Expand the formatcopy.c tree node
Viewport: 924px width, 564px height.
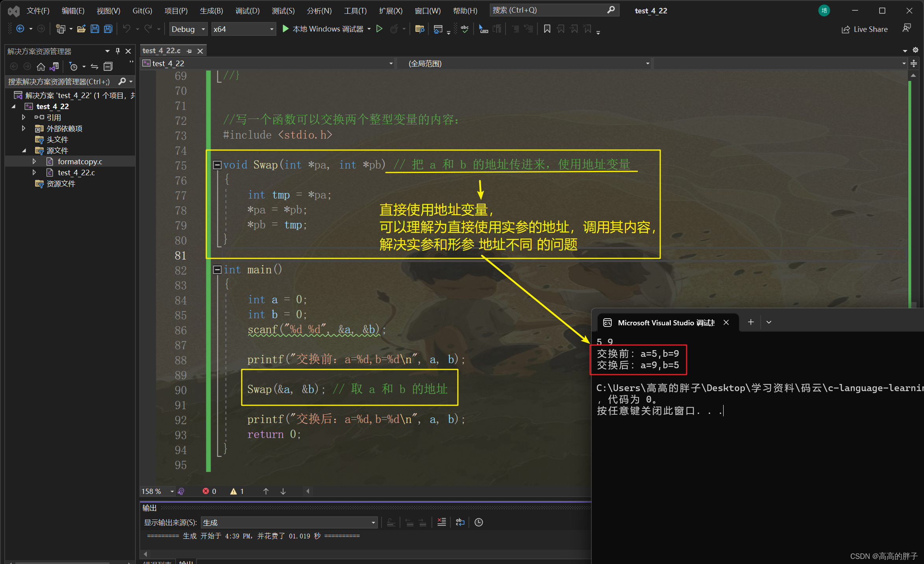(34, 161)
